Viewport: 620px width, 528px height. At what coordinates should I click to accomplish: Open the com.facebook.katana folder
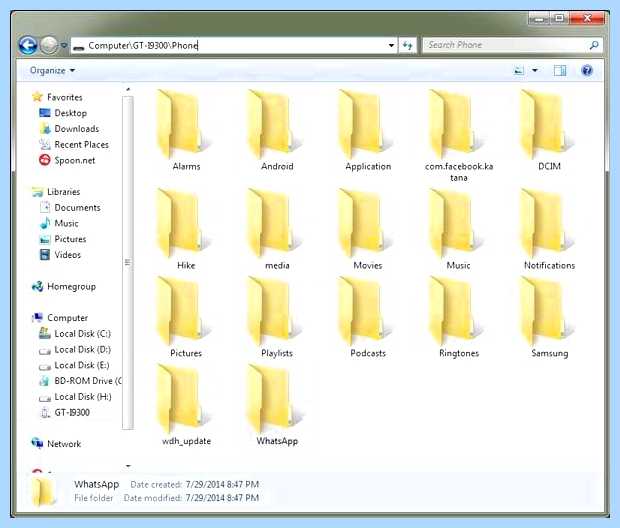(459, 136)
